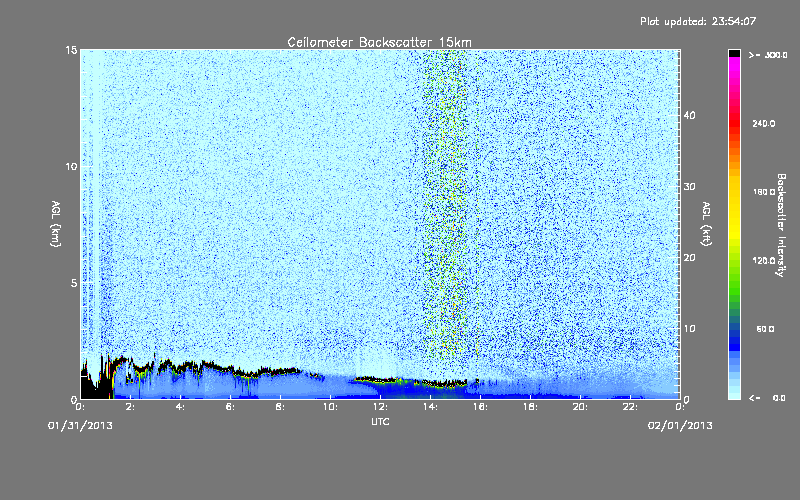Click the "14:" hour tick label
The height and width of the screenshot is (500, 800).
[431, 407]
